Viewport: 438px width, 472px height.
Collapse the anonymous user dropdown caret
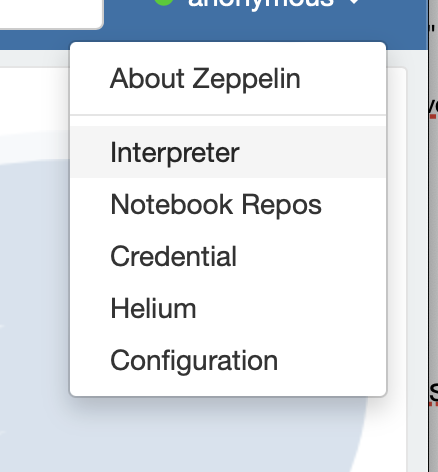355,2
